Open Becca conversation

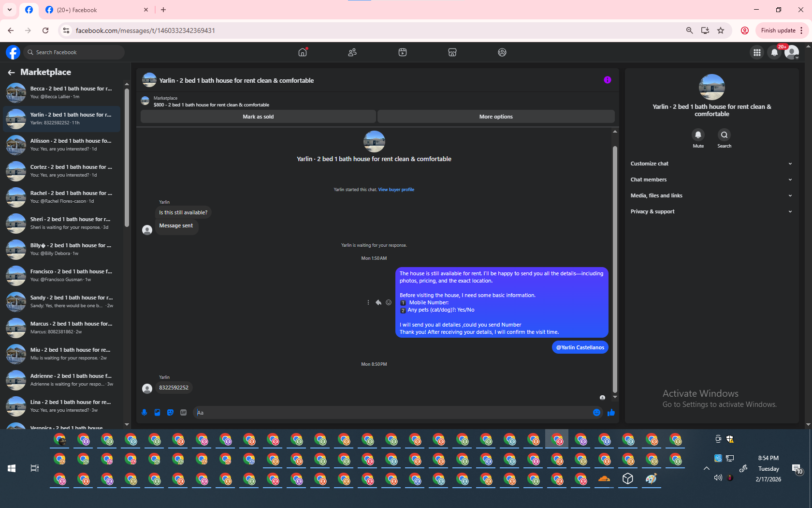click(x=62, y=92)
